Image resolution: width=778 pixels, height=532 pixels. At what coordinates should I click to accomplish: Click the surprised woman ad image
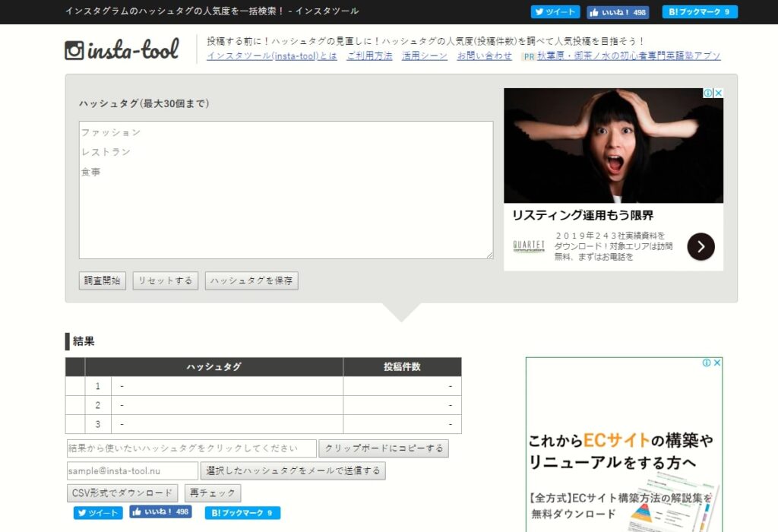coord(613,145)
